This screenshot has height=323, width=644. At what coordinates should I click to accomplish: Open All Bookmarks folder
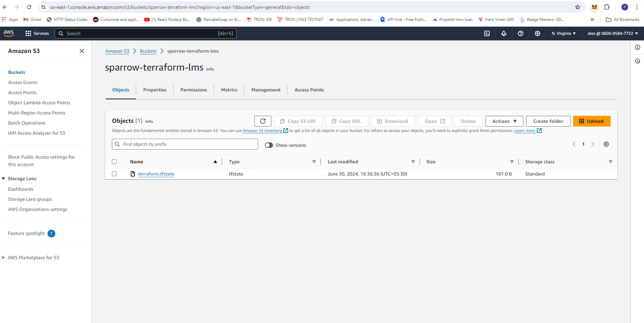(x=623, y=20)
